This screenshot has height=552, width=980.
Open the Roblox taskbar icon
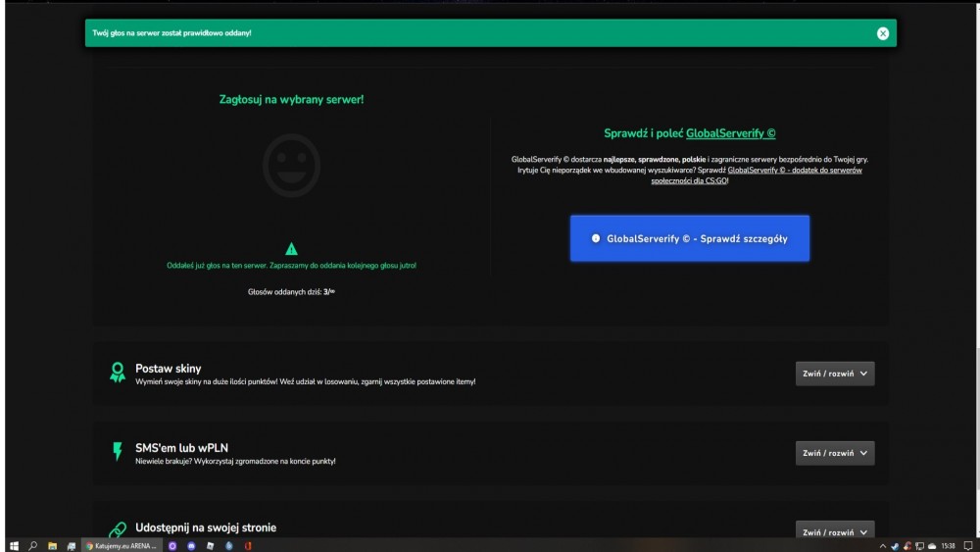[210, 546]
